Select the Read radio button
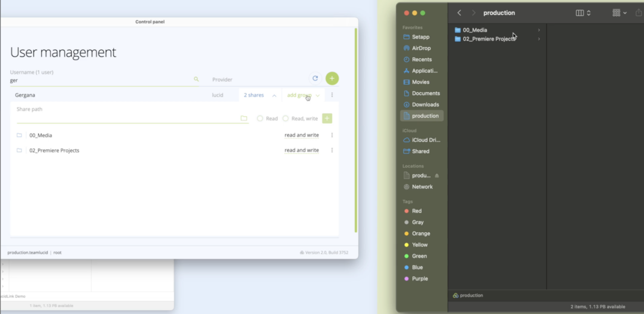This screenshot has height=314, width=644. click(x=260, y=119)
